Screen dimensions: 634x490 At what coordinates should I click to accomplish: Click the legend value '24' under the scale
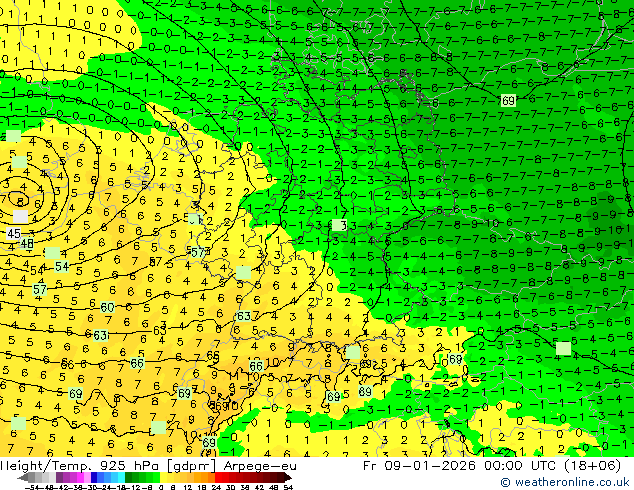pos(216,487)
